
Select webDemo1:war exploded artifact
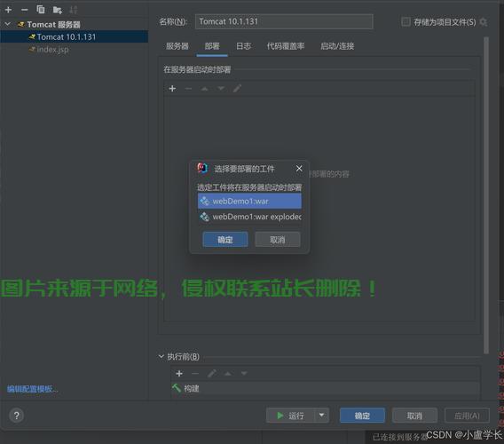point(249,217)
